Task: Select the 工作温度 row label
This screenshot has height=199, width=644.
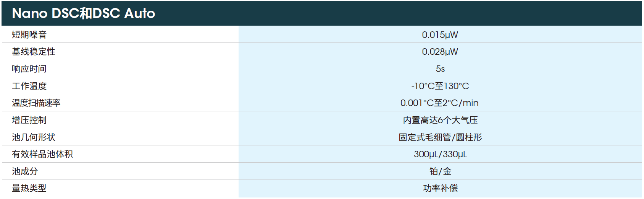Action: [x=29, y=86]
